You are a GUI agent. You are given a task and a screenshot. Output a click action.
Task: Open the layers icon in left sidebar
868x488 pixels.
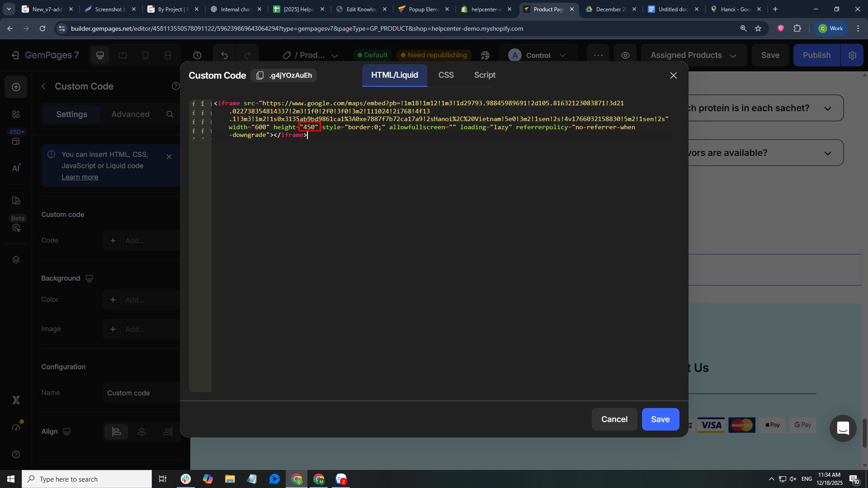click(16, 260)
